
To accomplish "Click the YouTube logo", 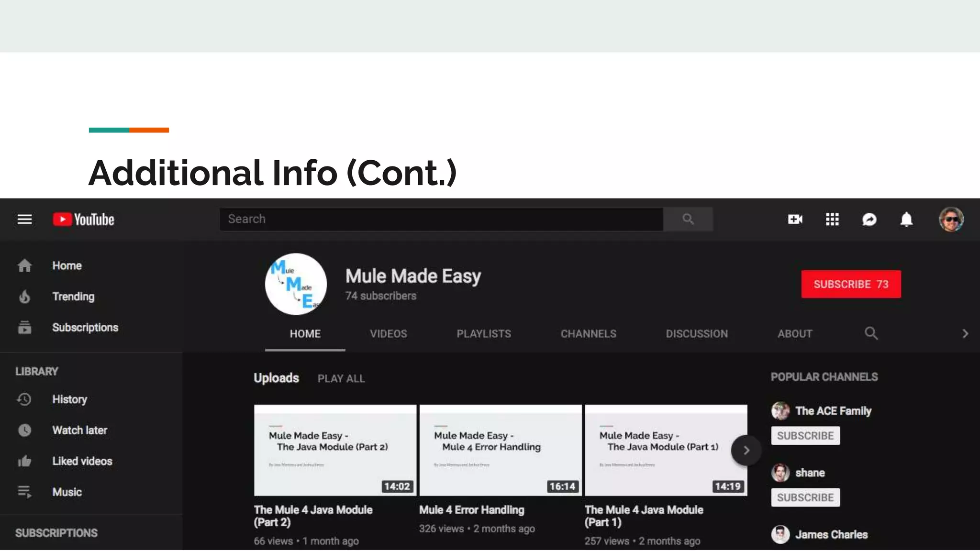I will pyautogui.click(x=84, y=220).
